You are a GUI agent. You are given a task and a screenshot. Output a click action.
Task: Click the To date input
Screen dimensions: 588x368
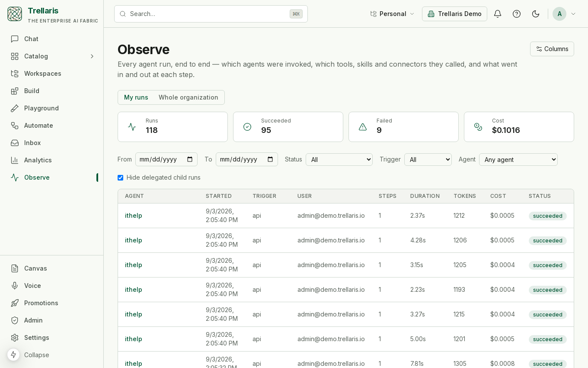click(247, 159)
